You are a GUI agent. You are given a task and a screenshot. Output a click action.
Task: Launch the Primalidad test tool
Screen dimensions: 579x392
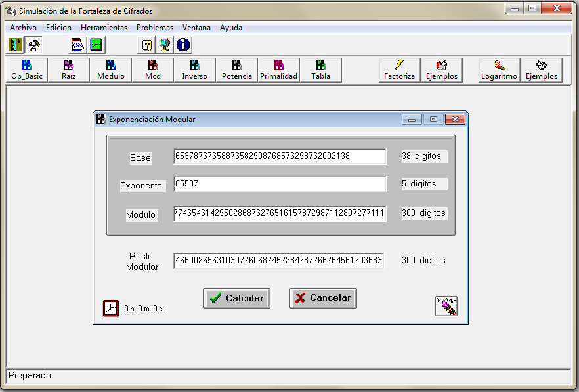click(x=278, y=70)
